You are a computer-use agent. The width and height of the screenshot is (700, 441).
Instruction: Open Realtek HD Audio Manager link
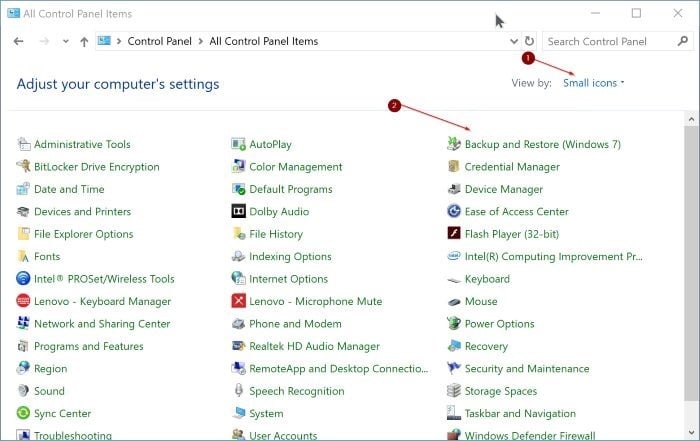314,346
